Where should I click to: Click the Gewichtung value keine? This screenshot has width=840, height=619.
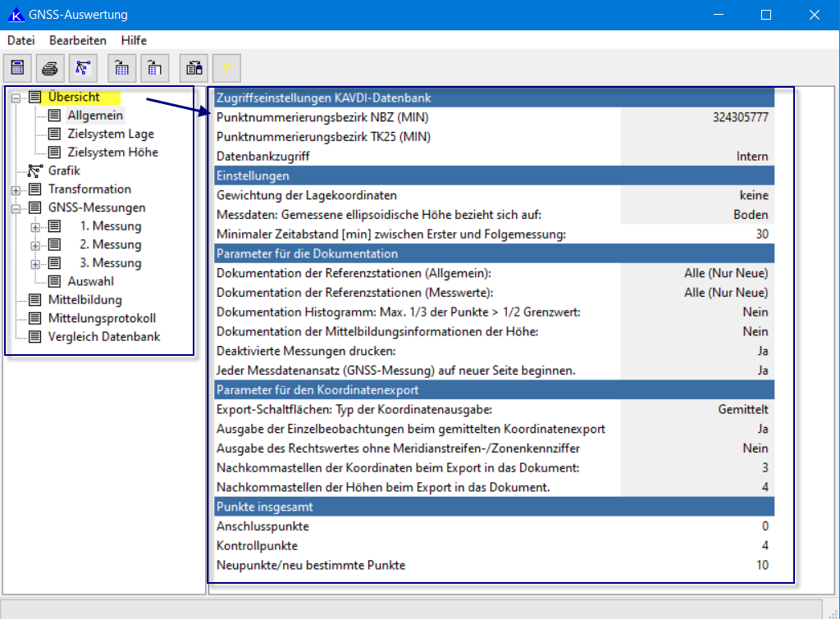[x=755, y=195]
